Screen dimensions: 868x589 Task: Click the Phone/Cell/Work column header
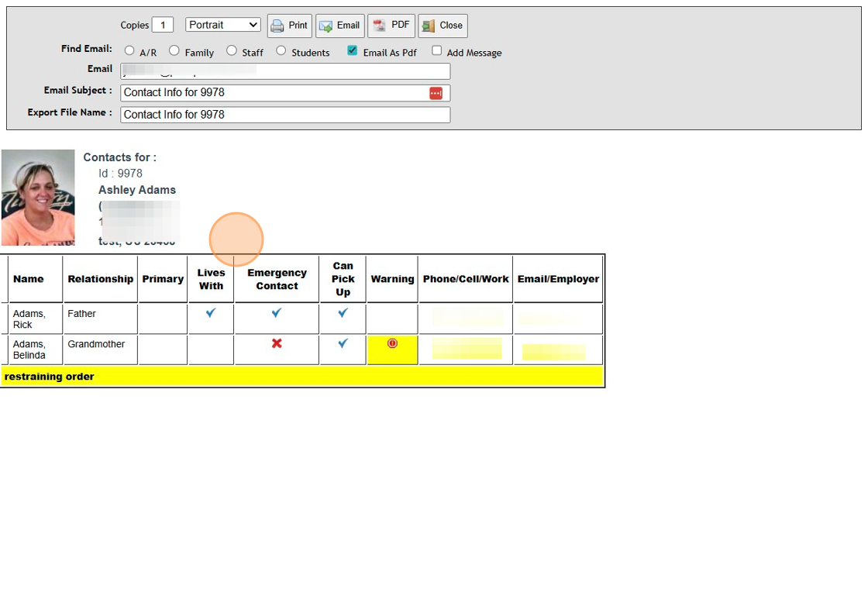click(x=466, y=279)
